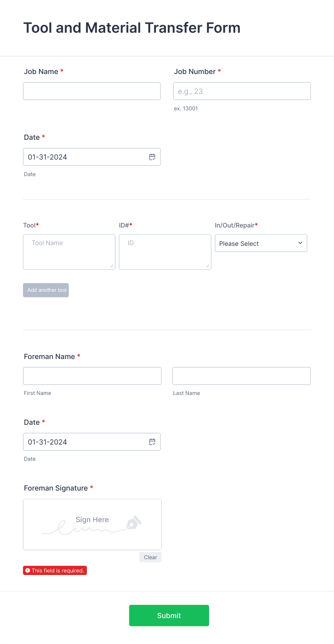The image size is (334, 644).
Task: Click the Job Number input showing e.g., 23
Action: pos(242,91)
